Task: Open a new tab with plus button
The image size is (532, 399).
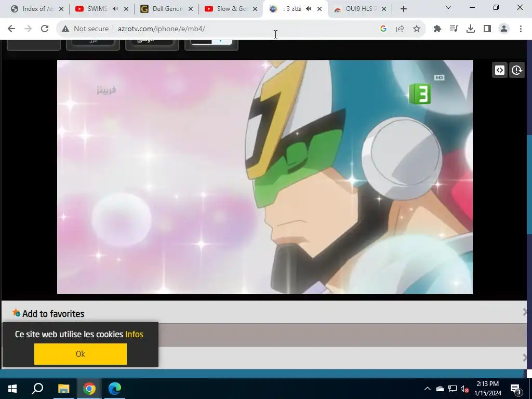Action: coord(403,9)
